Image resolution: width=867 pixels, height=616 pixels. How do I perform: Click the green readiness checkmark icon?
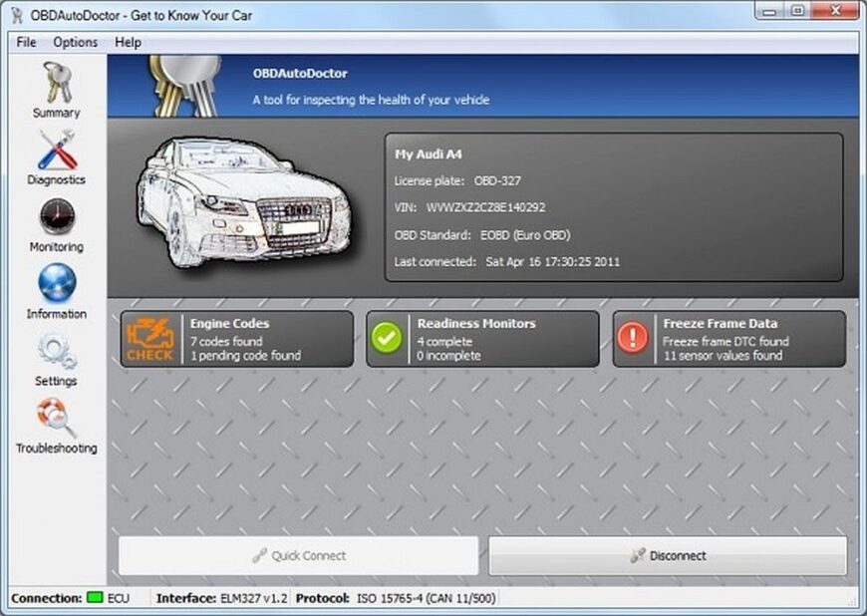point(387,339)
